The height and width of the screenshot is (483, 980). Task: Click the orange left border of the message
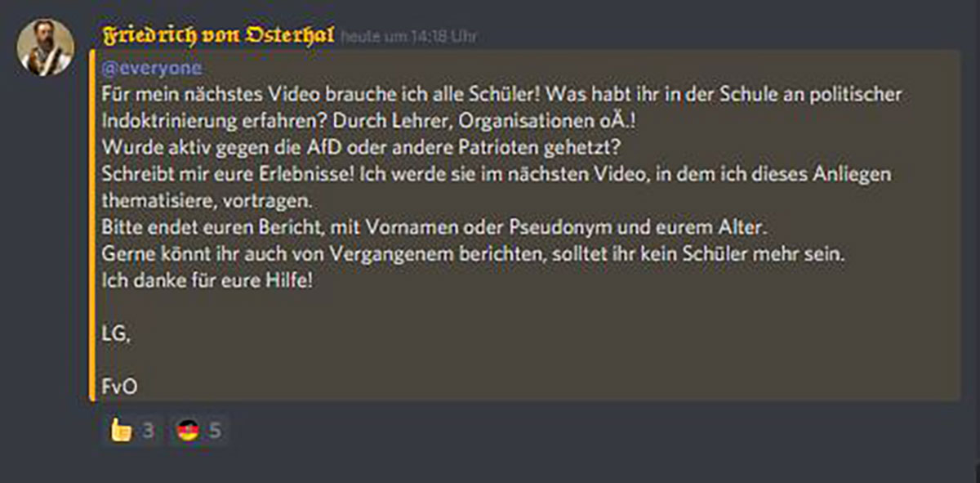(92, 226)
